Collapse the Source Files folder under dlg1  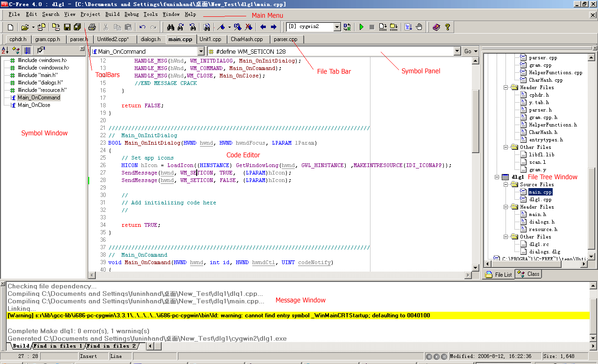click(x=505, y=184)
